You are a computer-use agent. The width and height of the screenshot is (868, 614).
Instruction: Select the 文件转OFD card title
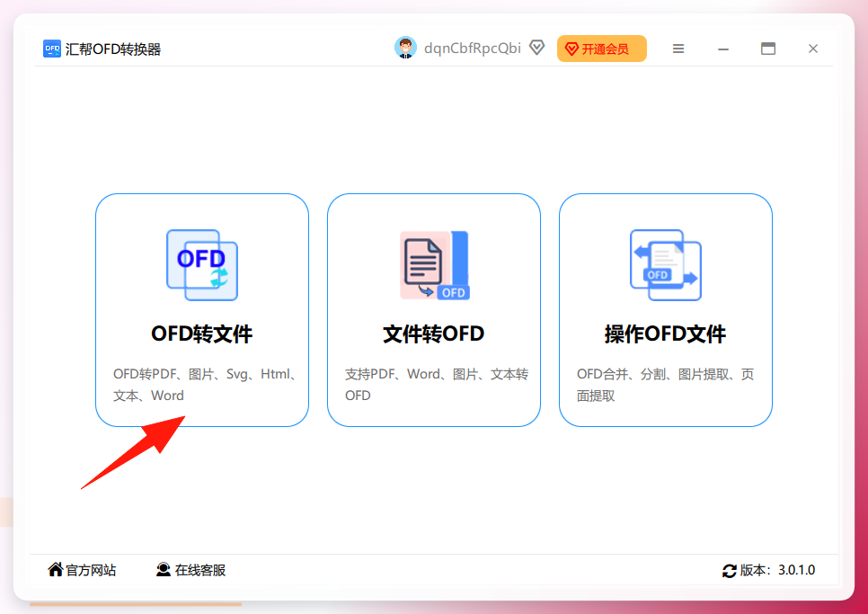point(434,334)
